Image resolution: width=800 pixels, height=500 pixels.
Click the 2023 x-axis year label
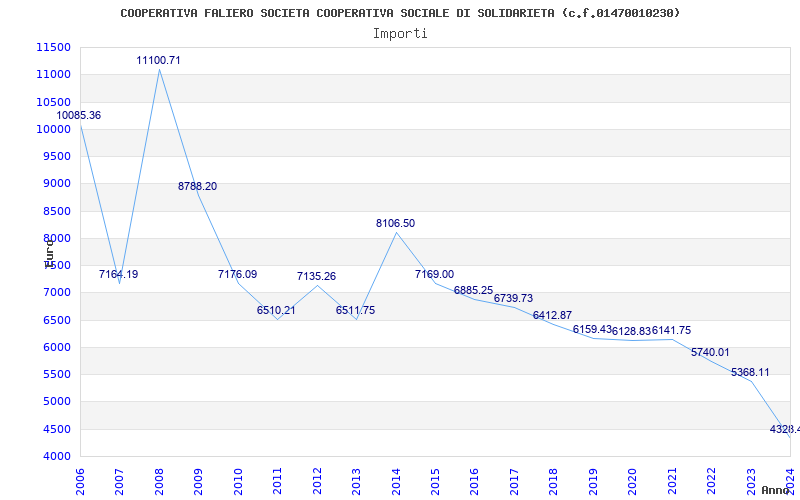point(752,481)
